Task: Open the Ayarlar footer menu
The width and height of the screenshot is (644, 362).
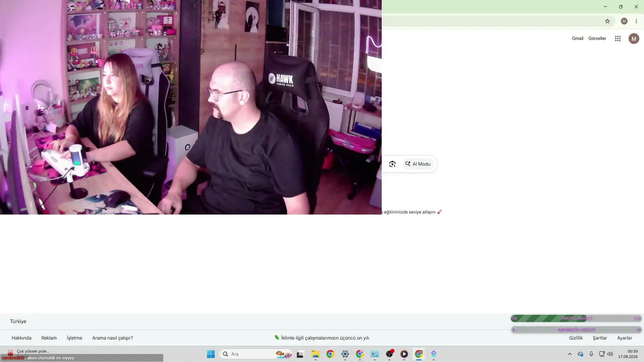Action: click(625, 338)
